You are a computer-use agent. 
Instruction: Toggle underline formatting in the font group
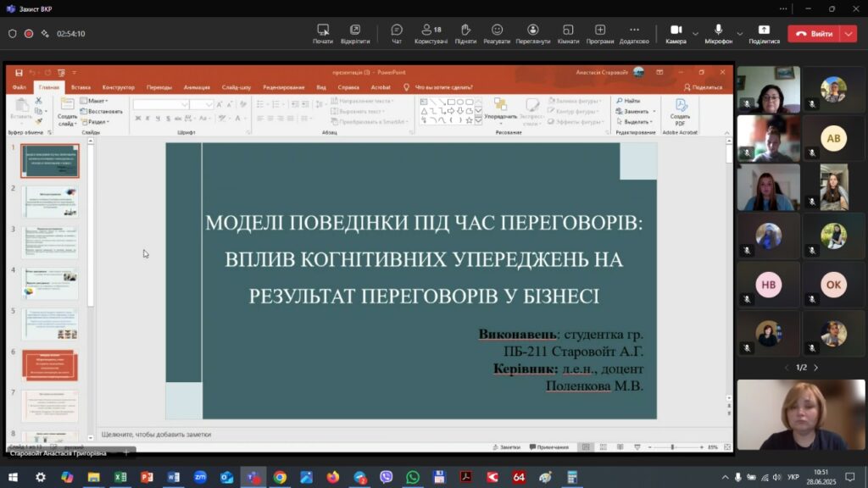pos(158,119)
